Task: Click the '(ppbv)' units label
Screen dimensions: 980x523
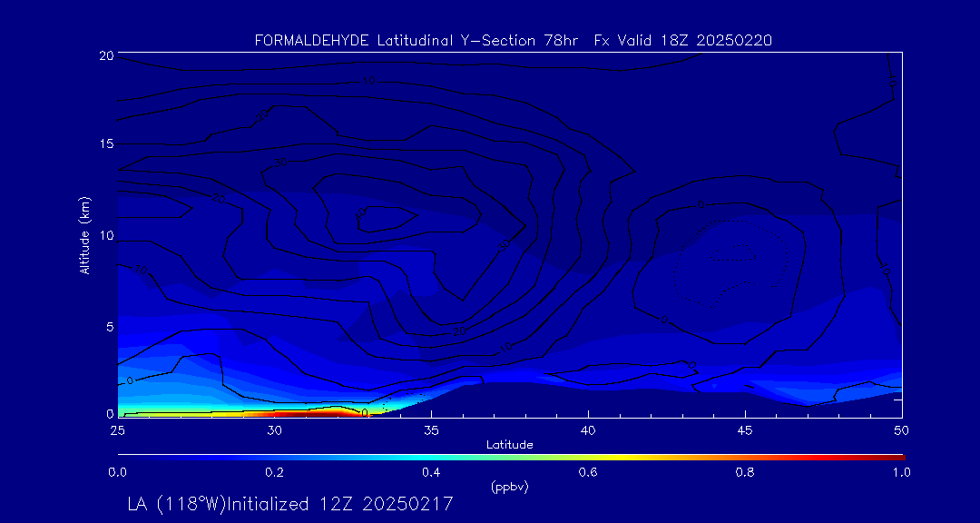Action: [x=509, y=488]
